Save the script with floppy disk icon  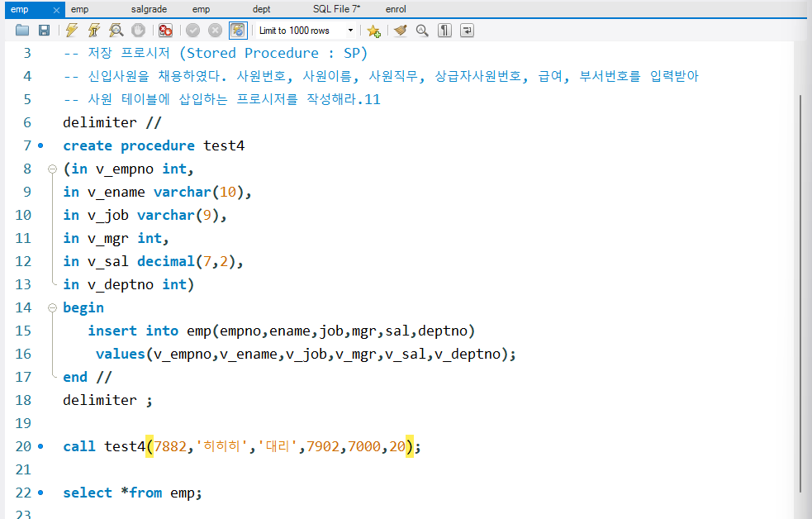(44, 31)
